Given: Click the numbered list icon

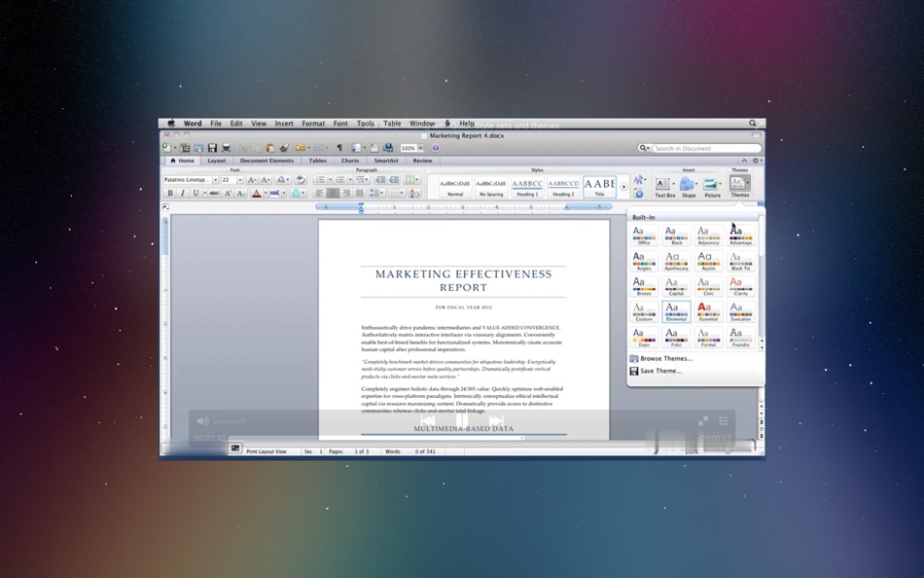Looking at the screenshot, I should tap(340, 179).
